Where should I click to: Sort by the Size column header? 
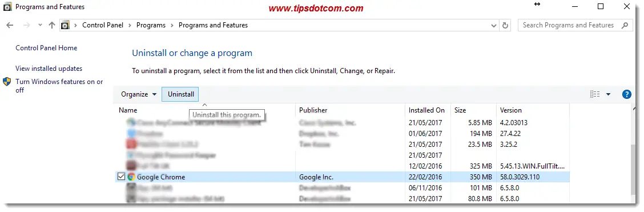(460, 110)
